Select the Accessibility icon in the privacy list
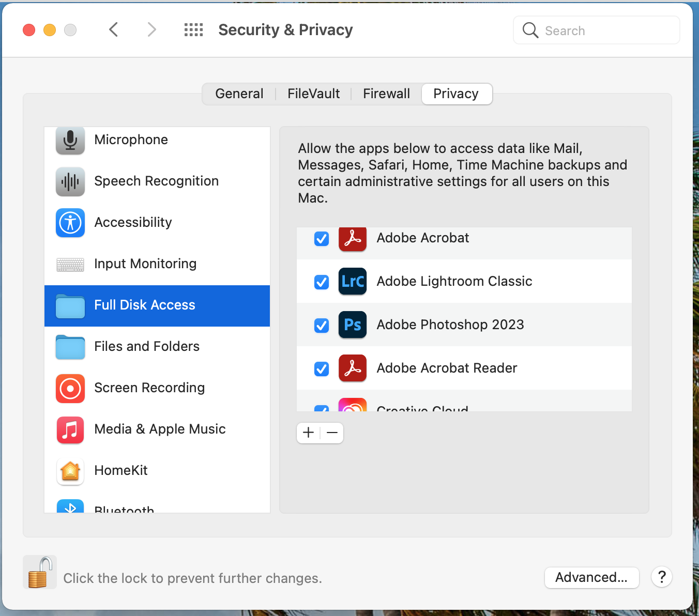The height and width of the screenshot is (616, 699). 70,223
